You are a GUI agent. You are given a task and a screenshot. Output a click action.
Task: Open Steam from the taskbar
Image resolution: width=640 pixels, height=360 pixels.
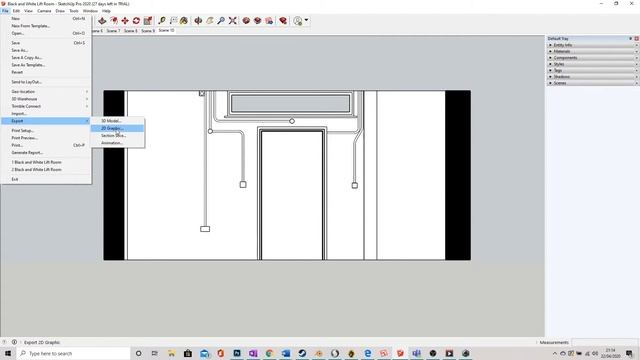click(x=302, y=353)
